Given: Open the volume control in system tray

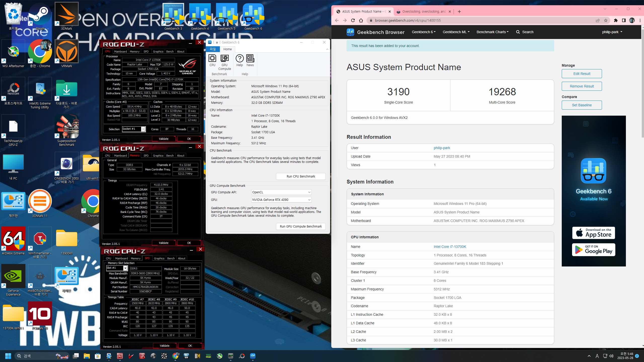Looking at the screenshot, I should (612, 356).
